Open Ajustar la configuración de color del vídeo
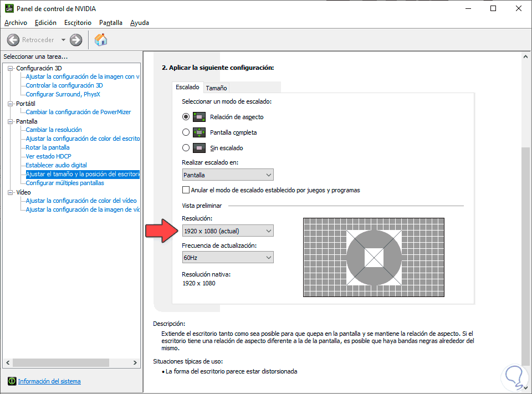The image size is (532, 394). click(x=81, y=201)
